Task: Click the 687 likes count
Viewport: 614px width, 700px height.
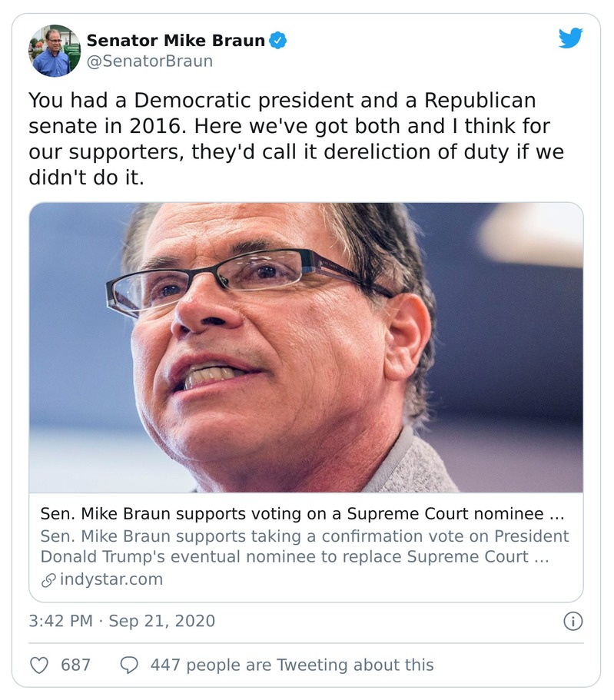Action: point(75,665)
